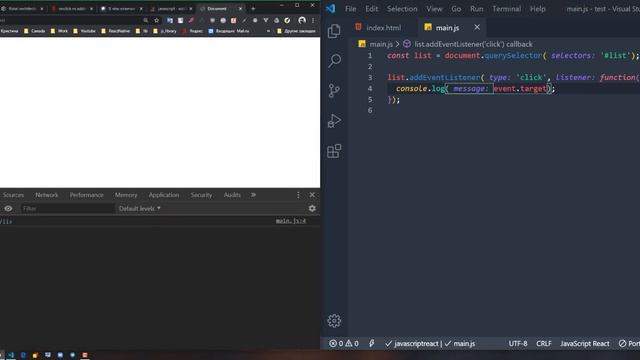Open the file explorer folder icon in taskbar
Image resolution: width=640 pixels, height=360 pixels.
click(35, 355)
